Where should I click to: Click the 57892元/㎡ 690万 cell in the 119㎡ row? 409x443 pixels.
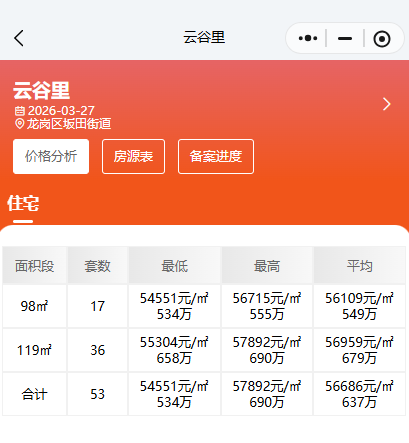point(267,350)
